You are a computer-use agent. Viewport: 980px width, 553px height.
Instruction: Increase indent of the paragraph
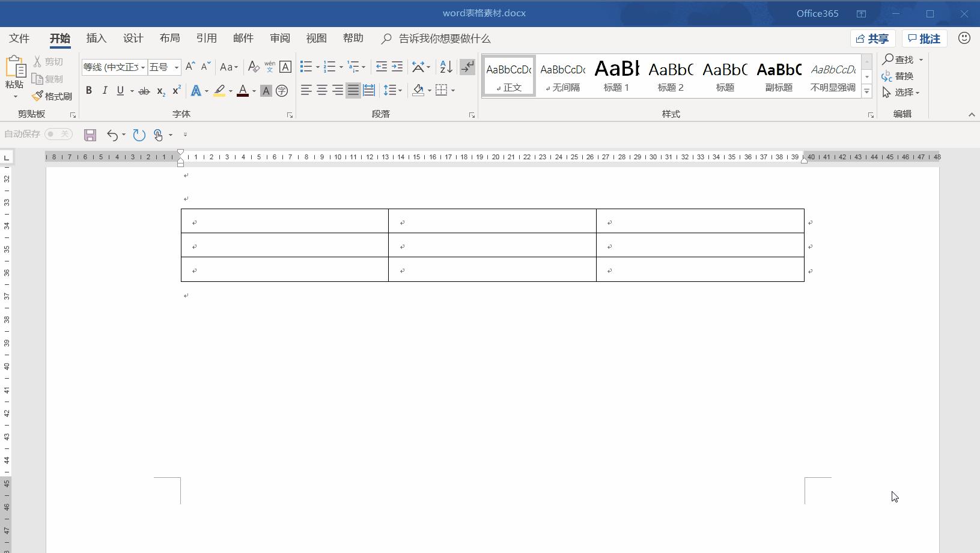(397, 67)
